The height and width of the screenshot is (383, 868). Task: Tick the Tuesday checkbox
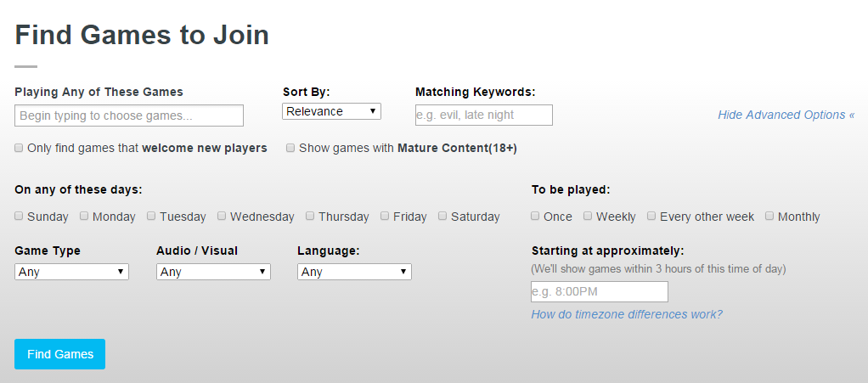(151, 216)
